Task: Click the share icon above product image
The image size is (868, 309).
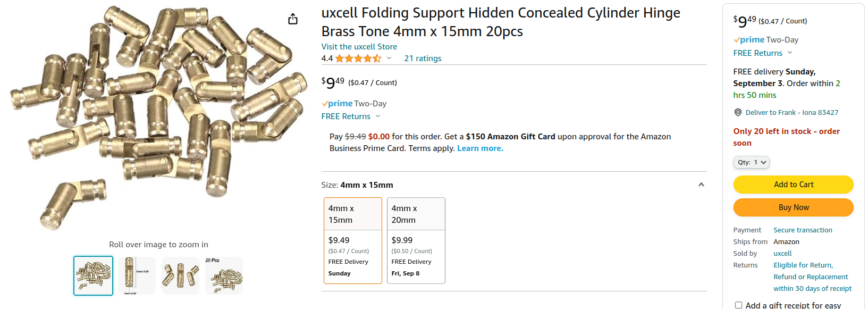Action: pyautogui.click(x=293, y=19)
